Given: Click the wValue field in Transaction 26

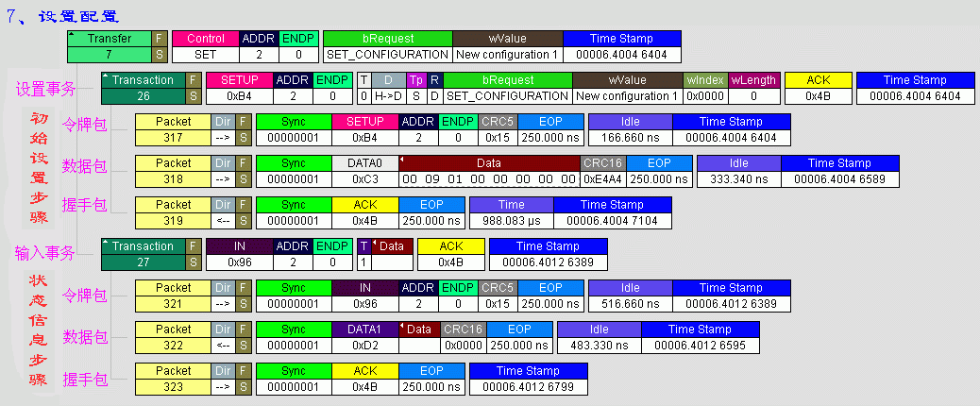Looking at the screenshot, I should (627, 88).
